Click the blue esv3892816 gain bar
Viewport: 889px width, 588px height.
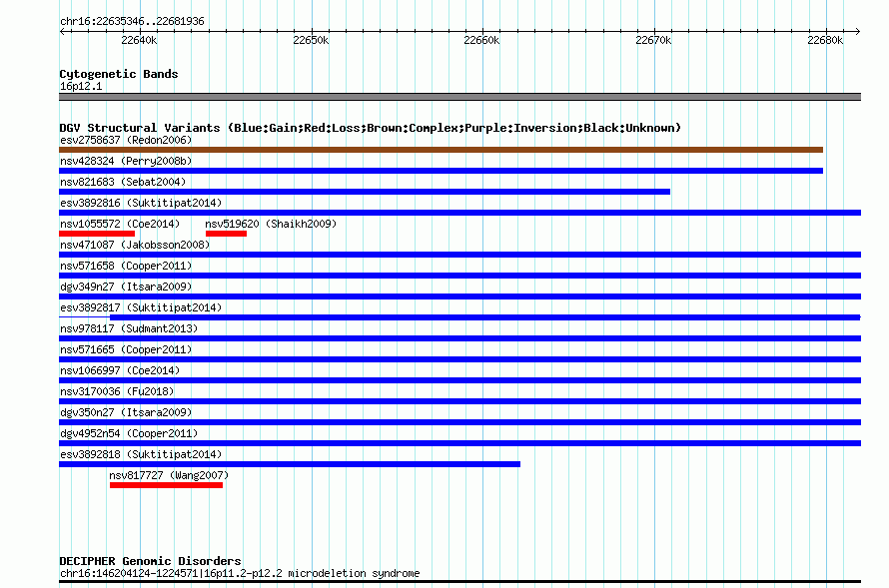(459, 213)
